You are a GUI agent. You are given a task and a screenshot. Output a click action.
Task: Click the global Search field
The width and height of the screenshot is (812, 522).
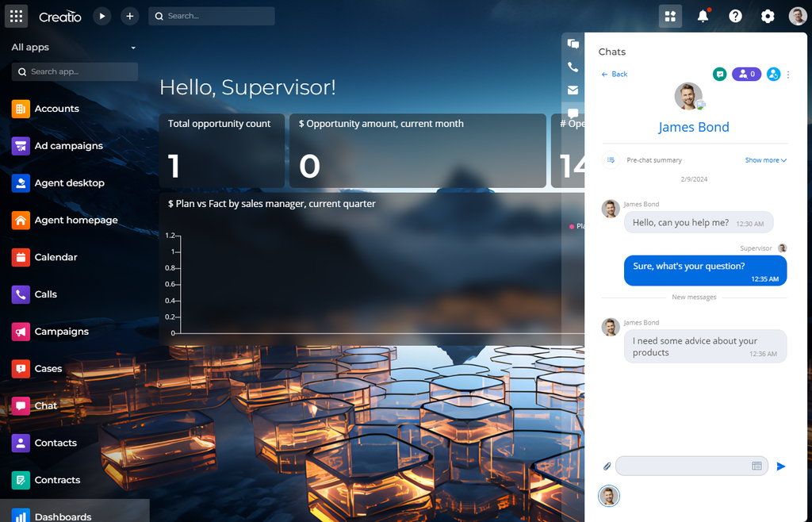(211, 16)
